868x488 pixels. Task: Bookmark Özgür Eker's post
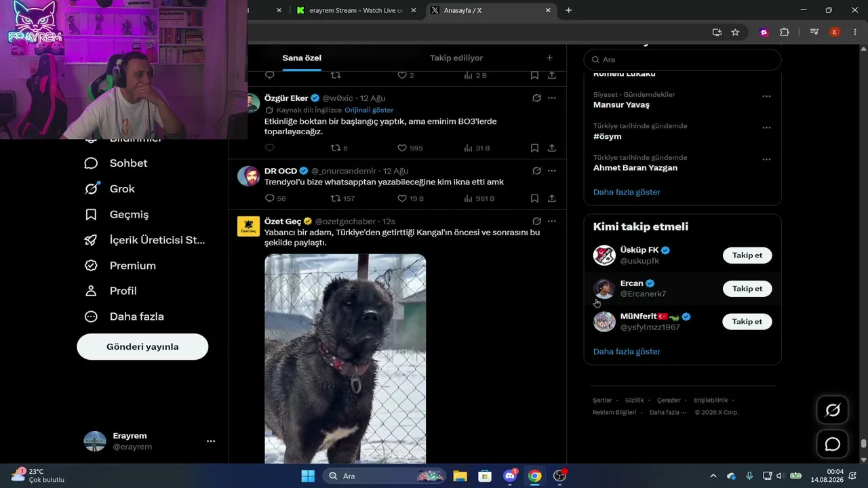click(534, 148)
